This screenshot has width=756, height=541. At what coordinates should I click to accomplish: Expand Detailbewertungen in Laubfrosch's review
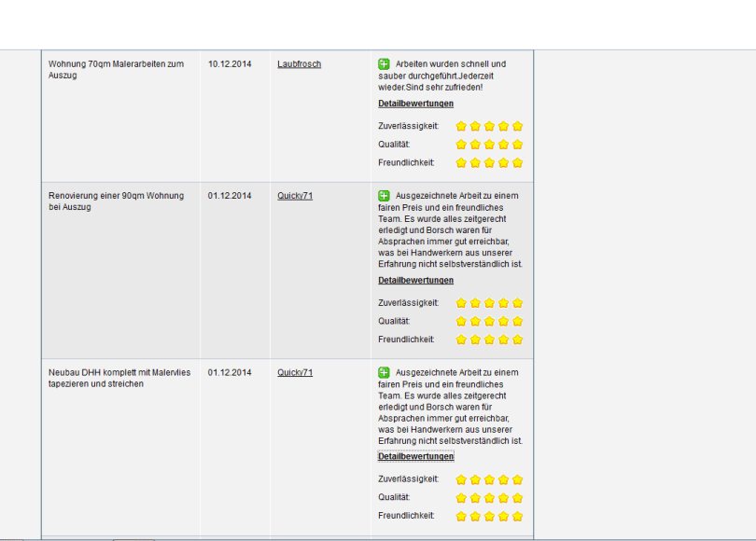pos(415,104)
